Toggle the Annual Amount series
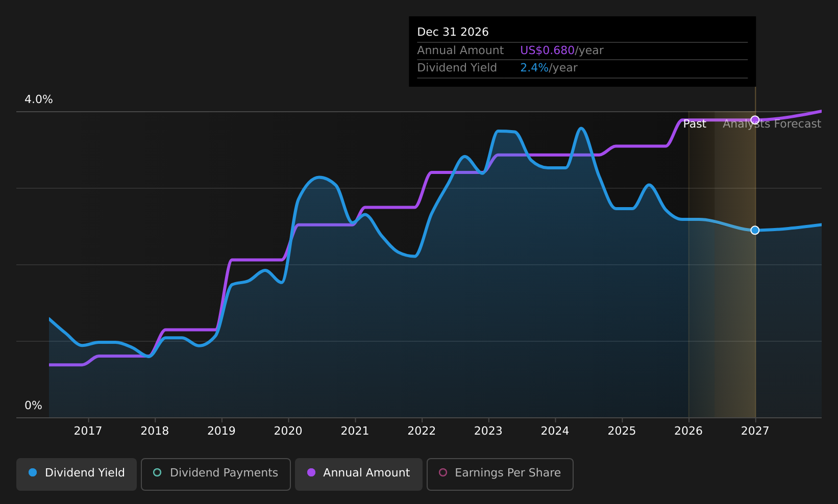The height and width of the screenshot is (504, 838). (x=359, y=474)
